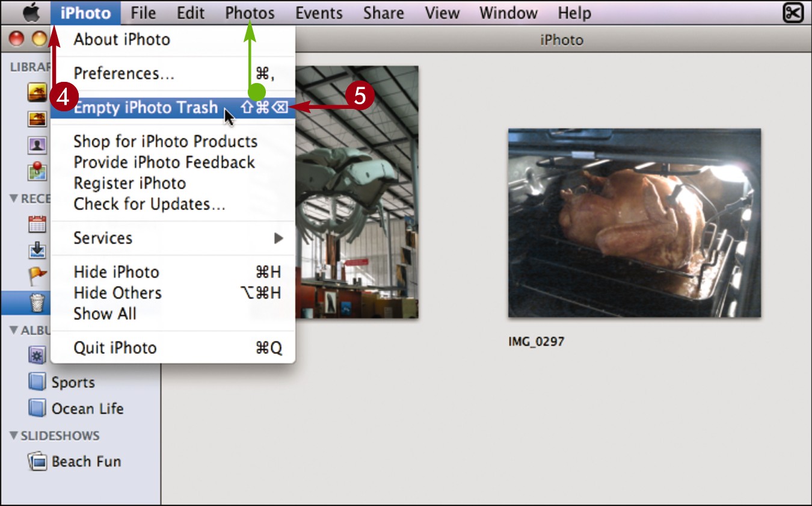Select the warehouse sculpture photo thumbnail
The width and height of the screenshot is (812, 506).
(357, 192)
